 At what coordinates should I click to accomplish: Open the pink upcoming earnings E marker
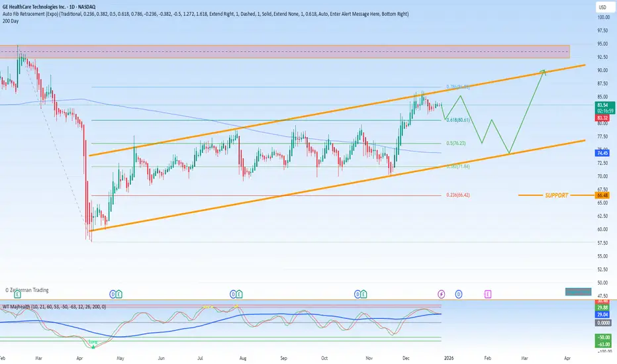[487, 294]
